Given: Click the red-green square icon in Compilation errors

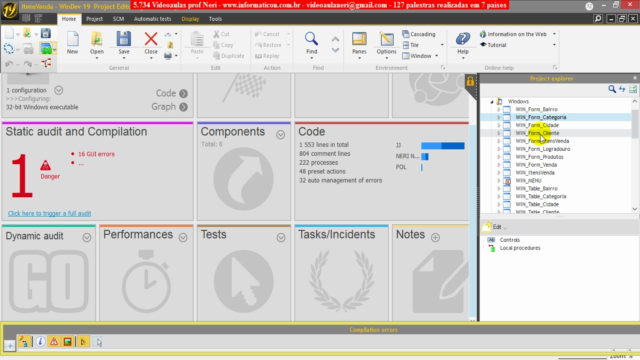Looking at the screenshot, I should (x=67, y=341).
